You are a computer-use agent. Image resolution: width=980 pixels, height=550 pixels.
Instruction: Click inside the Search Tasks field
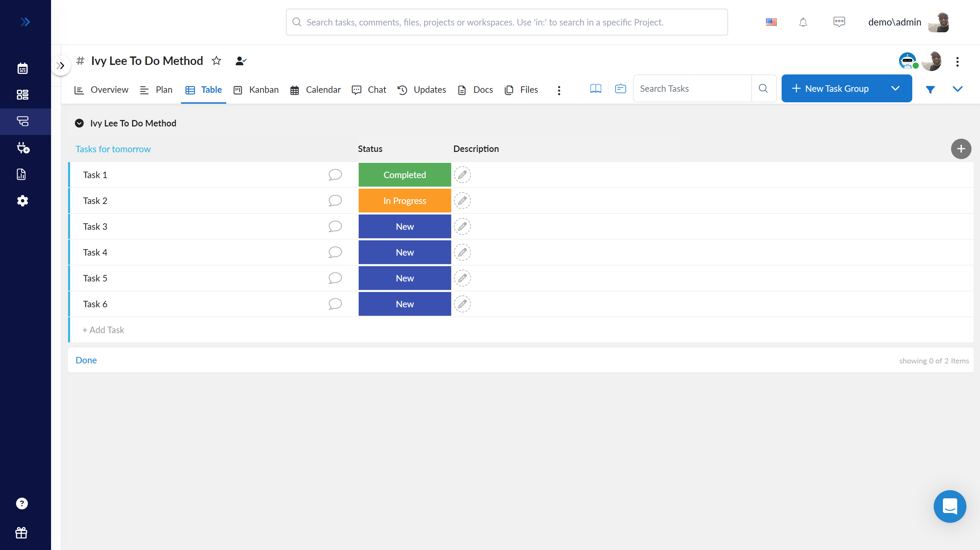tap(692, 88)
